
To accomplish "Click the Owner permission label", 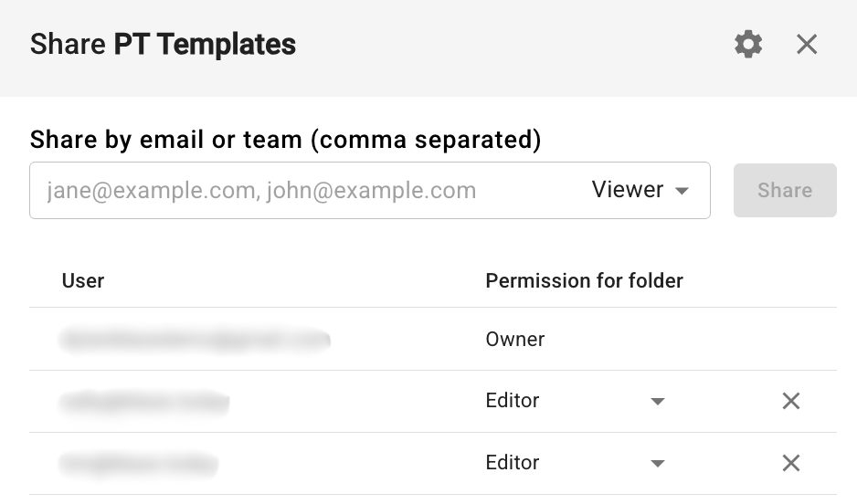I will (515, 340).
